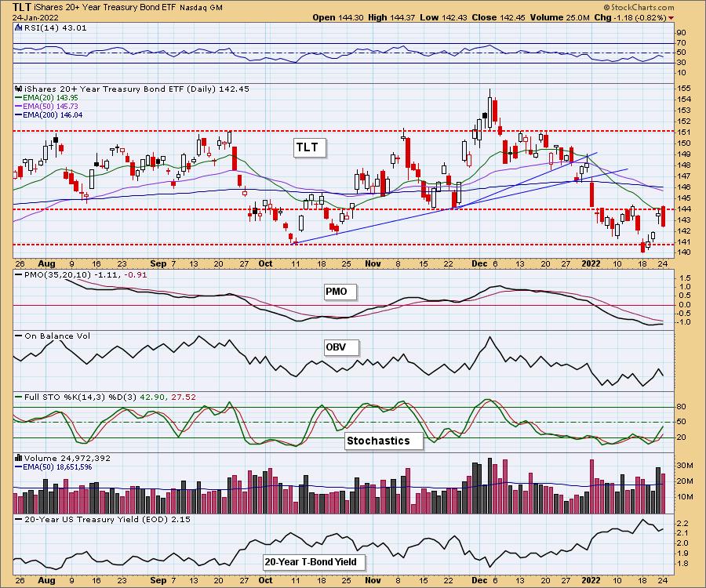Click the 20-Year US Treasury Yield (EOD) 2.15 label
Screen dimensions: 706x588
[107, 519]
